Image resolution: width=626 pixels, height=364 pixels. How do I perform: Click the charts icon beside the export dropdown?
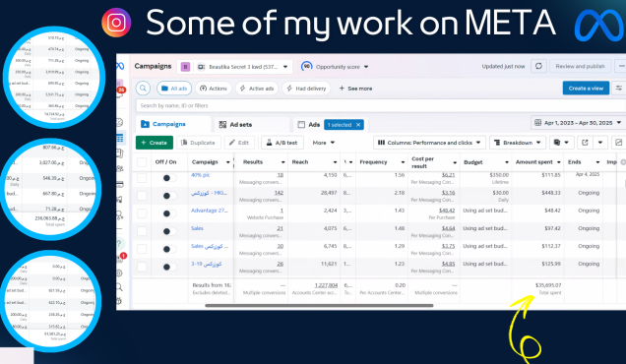tap(618, 143)
